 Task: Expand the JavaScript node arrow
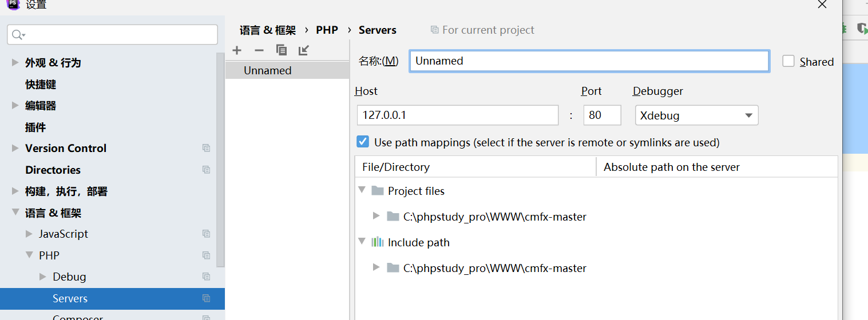click(29, 234)
